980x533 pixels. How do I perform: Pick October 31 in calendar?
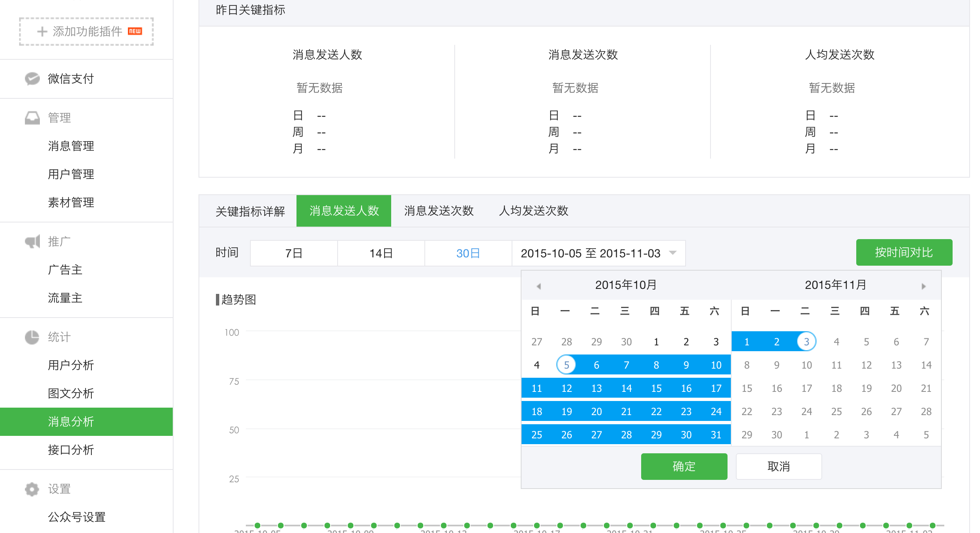(x=716, y=435)
